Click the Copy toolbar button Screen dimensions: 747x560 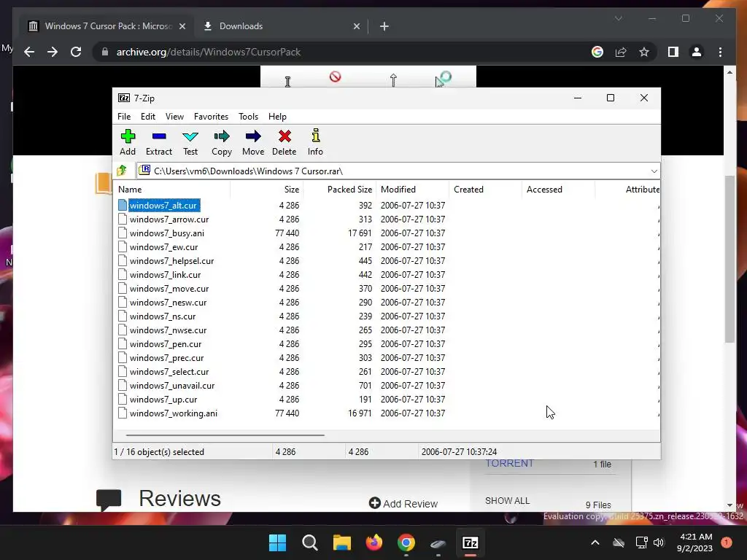(x=222, y=142)
